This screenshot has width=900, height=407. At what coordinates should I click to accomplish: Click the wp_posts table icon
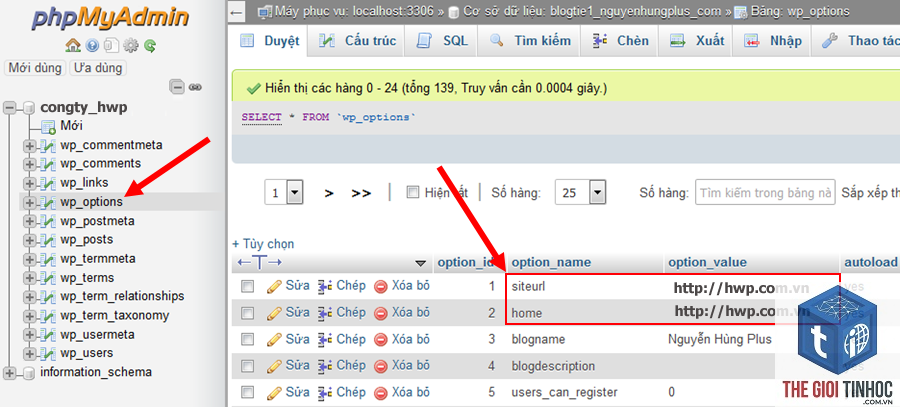click(48, 239)
